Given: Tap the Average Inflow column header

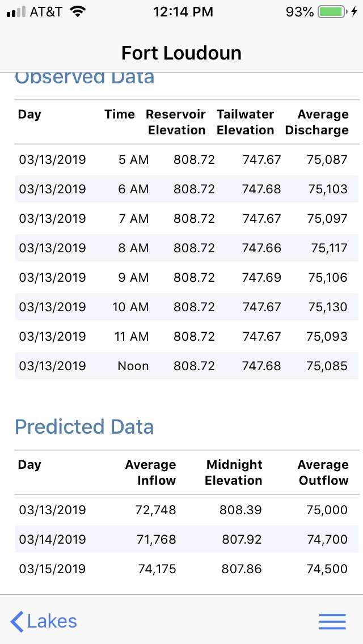Looking at the screenshot, I should click(150, 472).
